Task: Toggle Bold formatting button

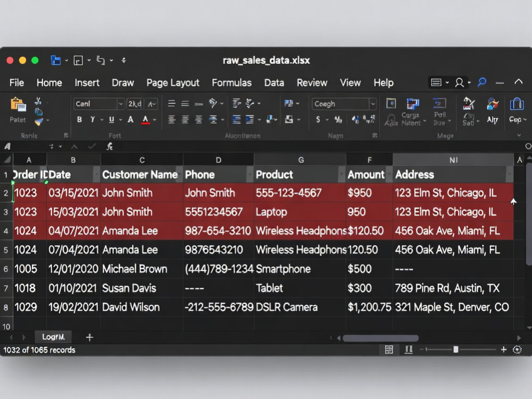Action: click(x=79, y=119)
